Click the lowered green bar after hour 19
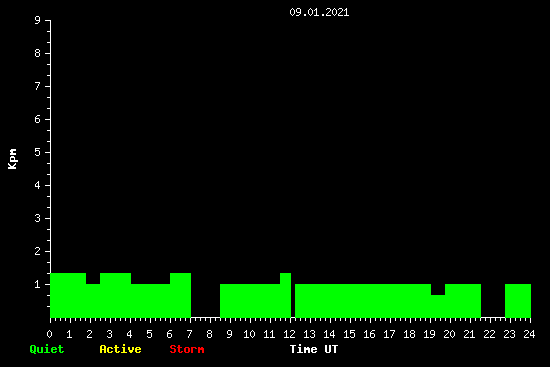550x367 pixels. 438,306
